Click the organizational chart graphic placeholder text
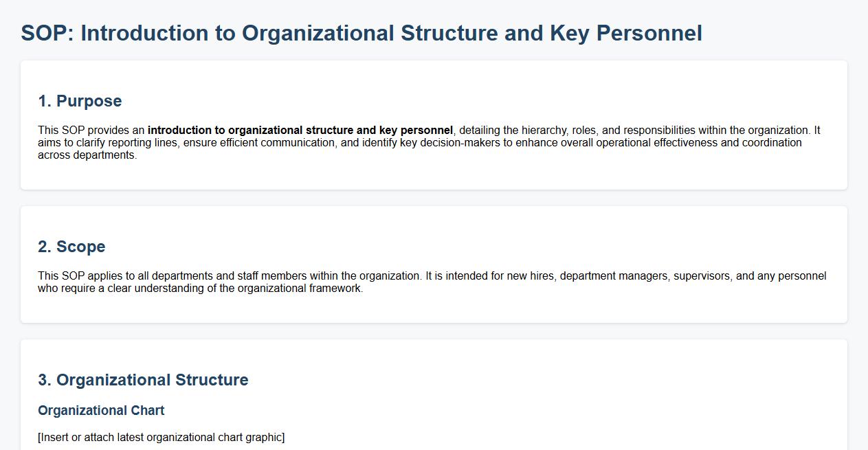Viewport: 868px width, 450px height. (161, 438)
